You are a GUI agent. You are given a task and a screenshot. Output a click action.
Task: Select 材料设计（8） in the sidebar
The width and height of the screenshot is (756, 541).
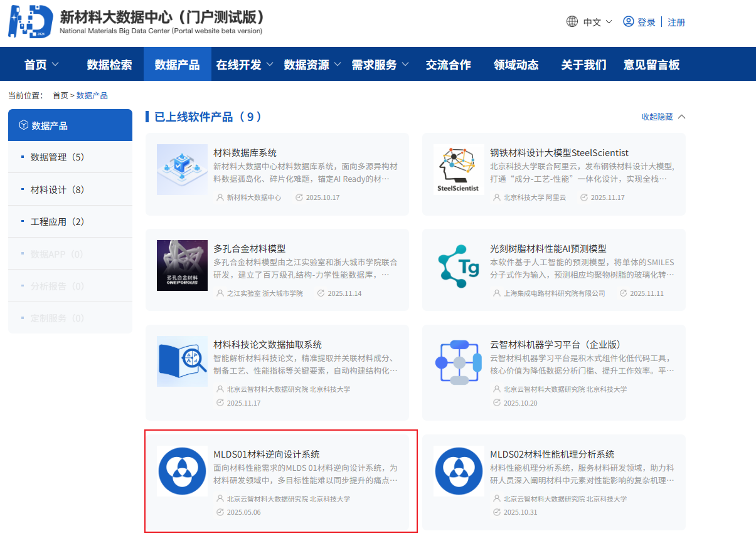(x=57, y=189)
